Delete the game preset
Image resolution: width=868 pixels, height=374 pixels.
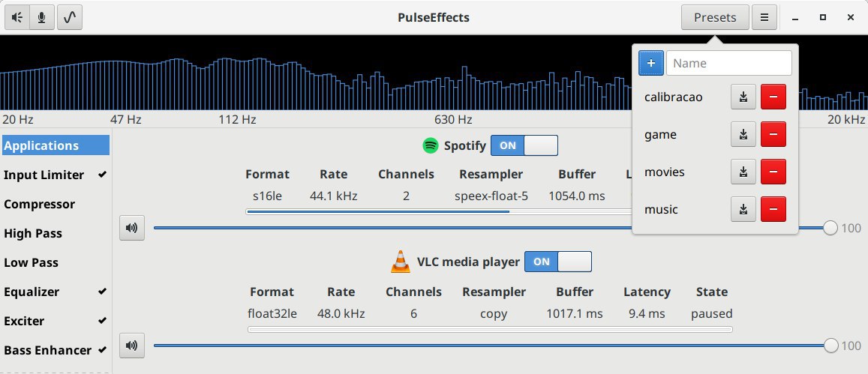click(x=773, y=135)
